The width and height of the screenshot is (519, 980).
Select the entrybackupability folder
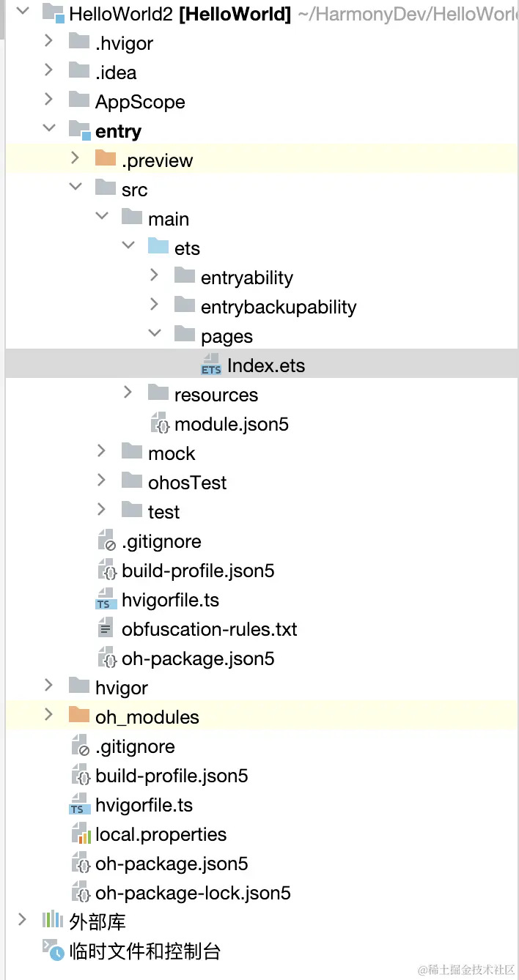(279, 307)
